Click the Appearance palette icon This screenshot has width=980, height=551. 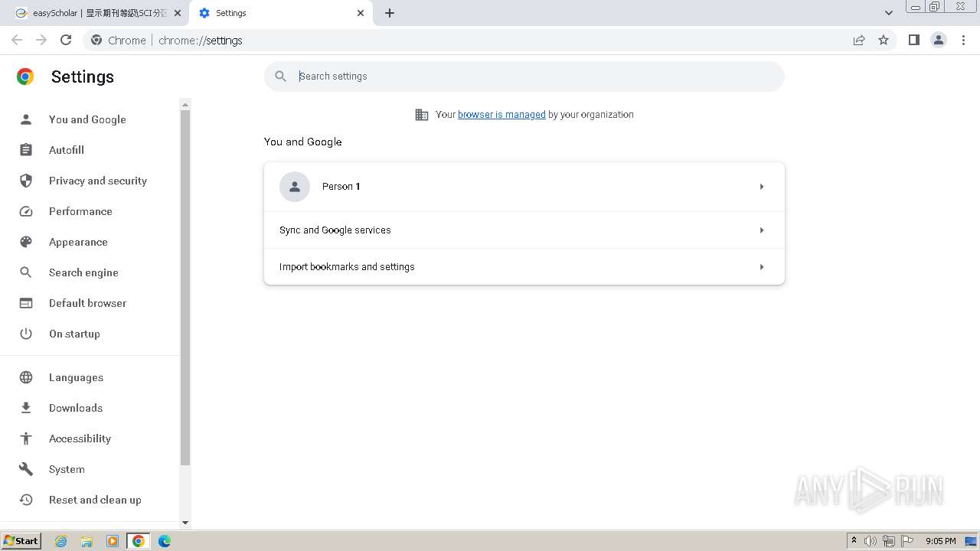coord(26,242)
